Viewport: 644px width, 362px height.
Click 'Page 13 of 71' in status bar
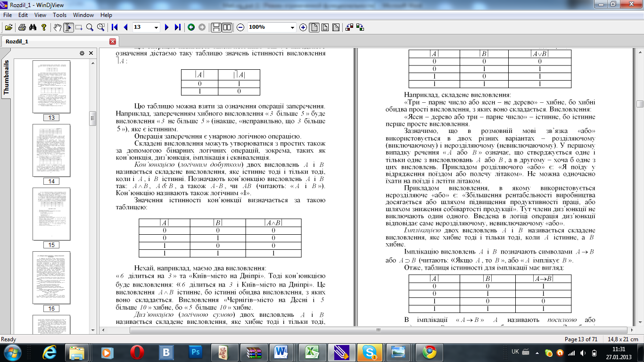coord(581,339)
